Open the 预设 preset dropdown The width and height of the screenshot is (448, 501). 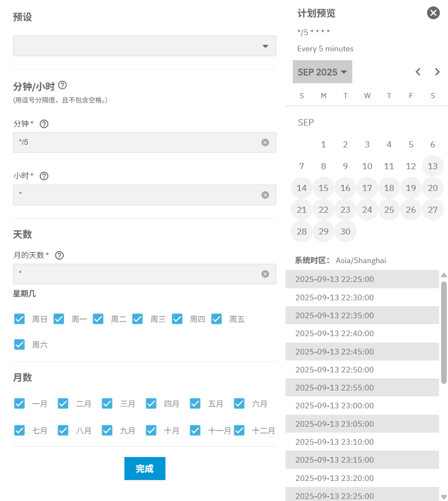point(144,46)
